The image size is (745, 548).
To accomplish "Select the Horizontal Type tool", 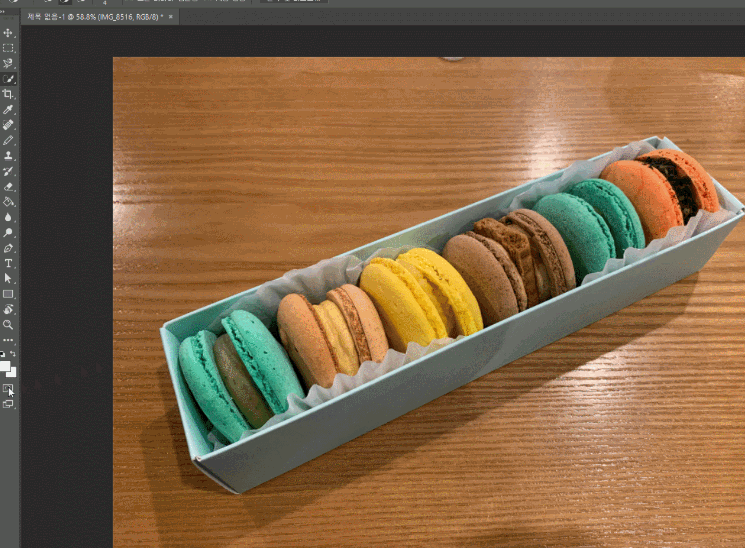I will pyautogui.click(x=8, y=263).
